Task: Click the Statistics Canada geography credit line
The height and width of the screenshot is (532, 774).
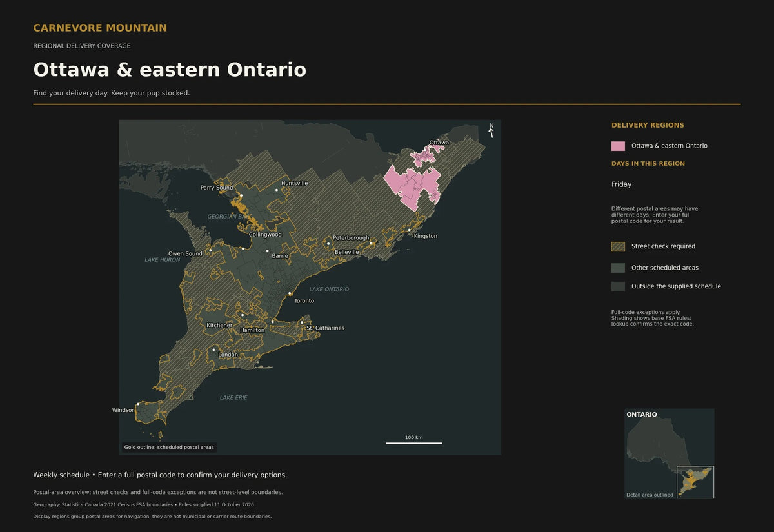Action: click(x=143, y=504)
